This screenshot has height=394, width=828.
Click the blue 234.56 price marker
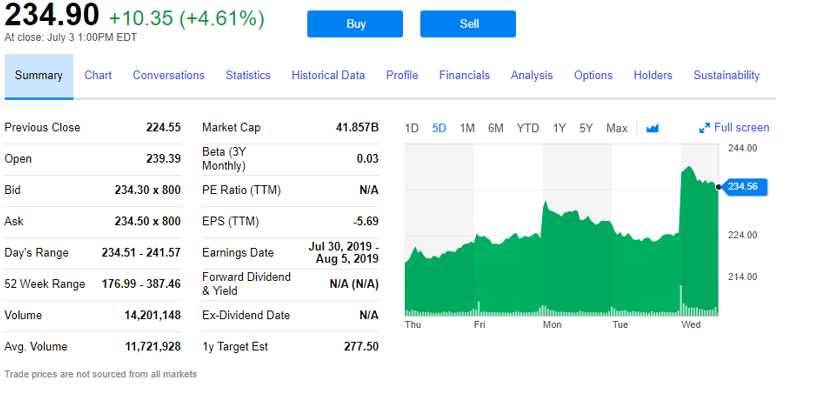[x=744, y=186]
